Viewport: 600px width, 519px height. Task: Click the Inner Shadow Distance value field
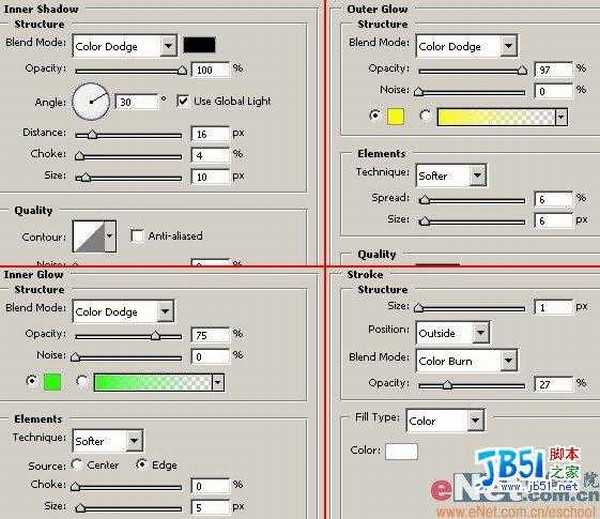209,134
